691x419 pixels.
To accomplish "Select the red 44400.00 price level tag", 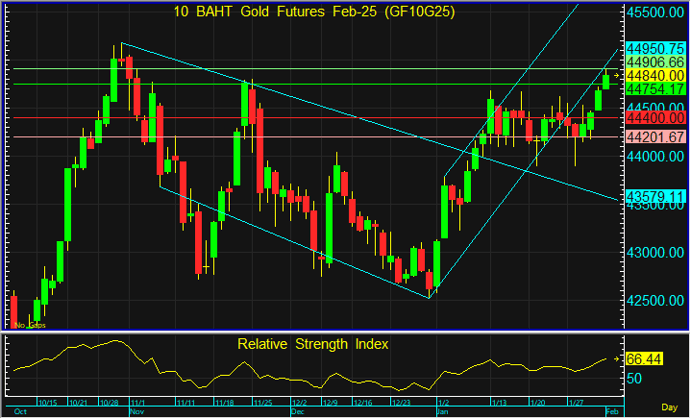I will (655, 118).
